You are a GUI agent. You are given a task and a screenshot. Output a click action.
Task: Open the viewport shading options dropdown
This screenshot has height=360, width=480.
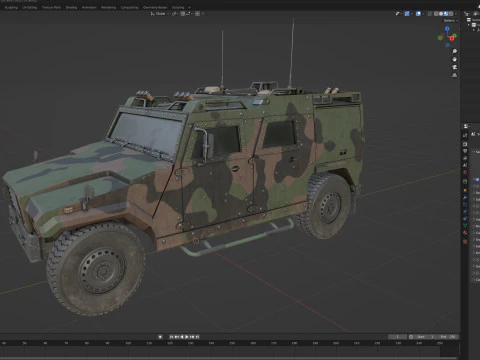456,14
